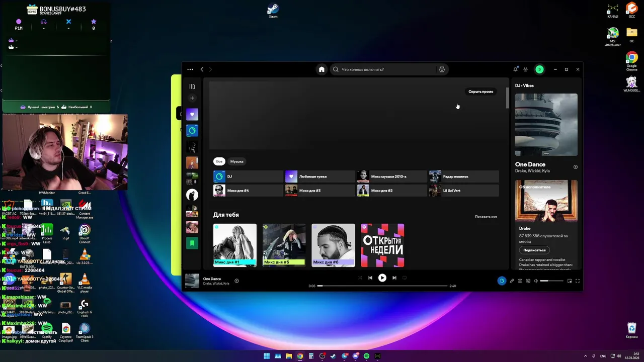Viewport: 644px width, 362px height.
Task: Open 'Микс дня #5' card
Action: coord(284,245)
